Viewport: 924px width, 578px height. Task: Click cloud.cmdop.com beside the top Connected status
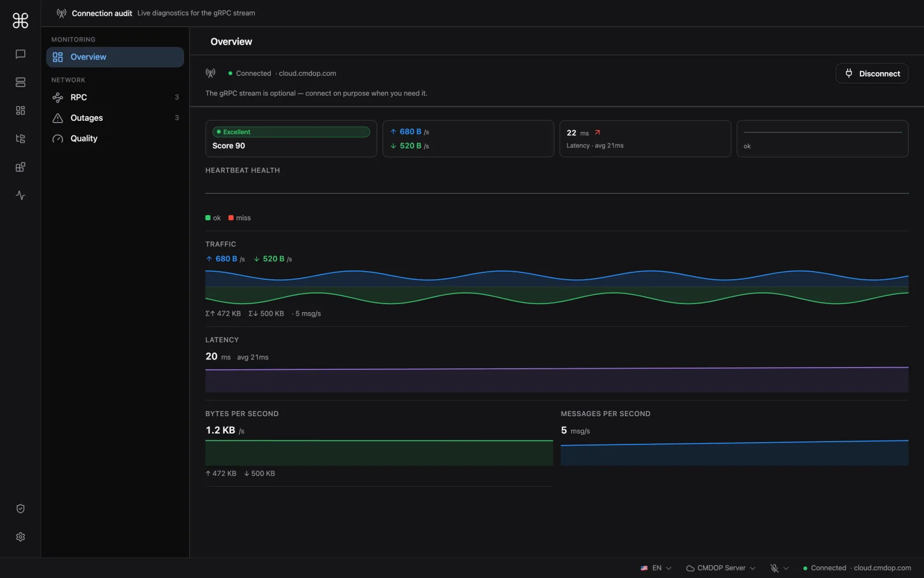point(307,73)
